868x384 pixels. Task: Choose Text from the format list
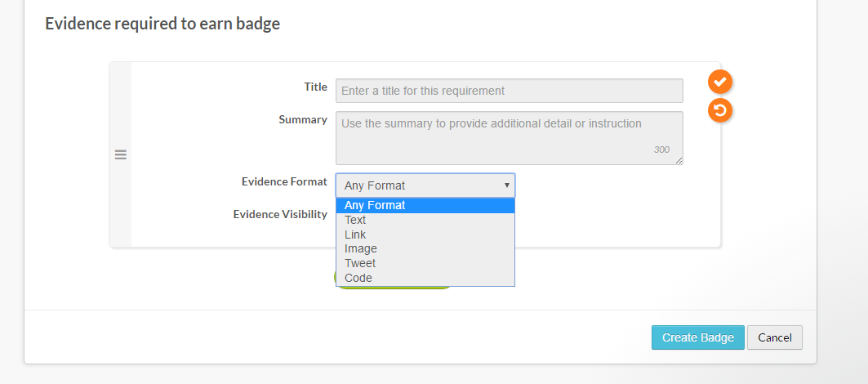pyautogui.click(x=425, y=220)
